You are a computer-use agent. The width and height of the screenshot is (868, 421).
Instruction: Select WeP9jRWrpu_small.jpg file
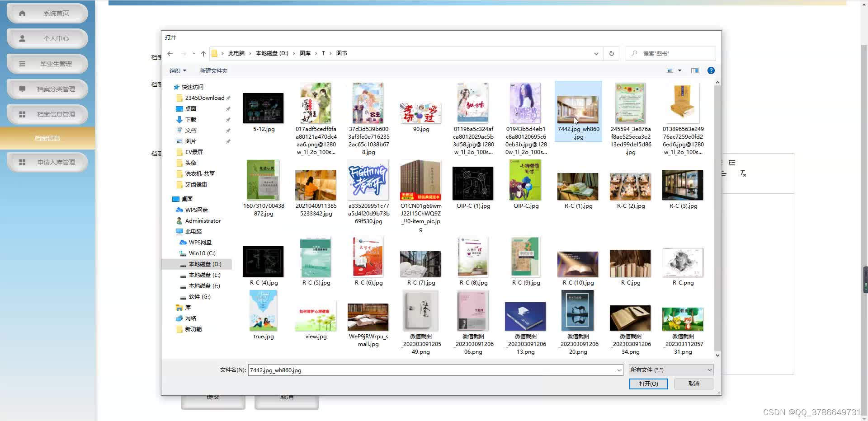tap(368, 325)
